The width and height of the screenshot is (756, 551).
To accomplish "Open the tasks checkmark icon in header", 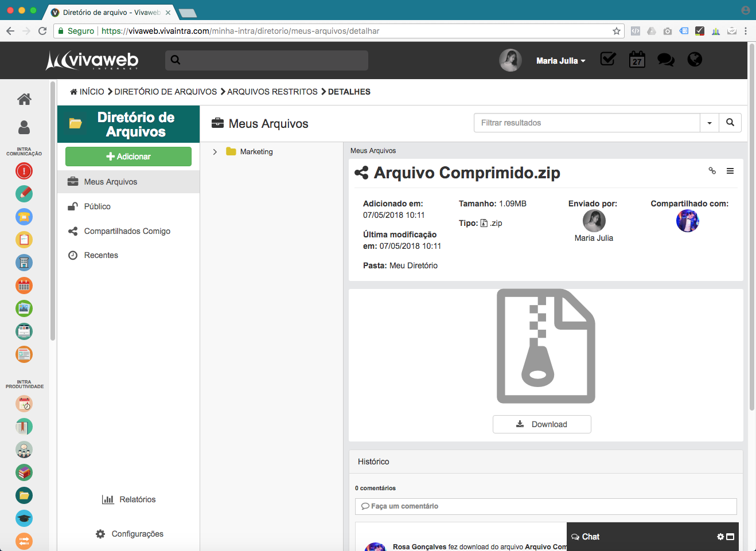I will [x=607, y=59].
